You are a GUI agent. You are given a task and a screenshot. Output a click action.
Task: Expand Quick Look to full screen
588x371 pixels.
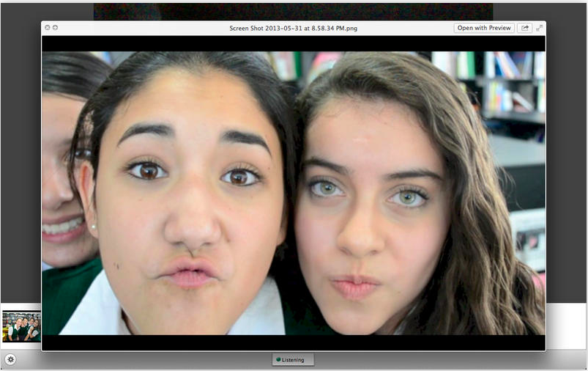pos(539,28)
